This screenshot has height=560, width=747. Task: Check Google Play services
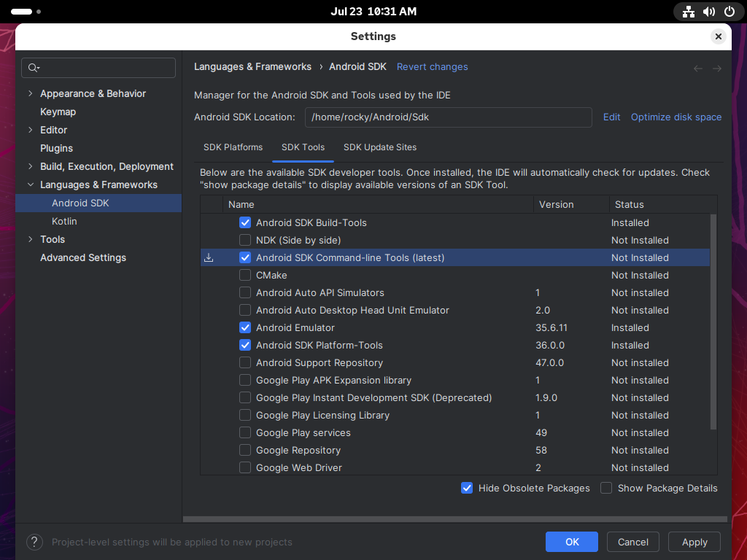245,432
